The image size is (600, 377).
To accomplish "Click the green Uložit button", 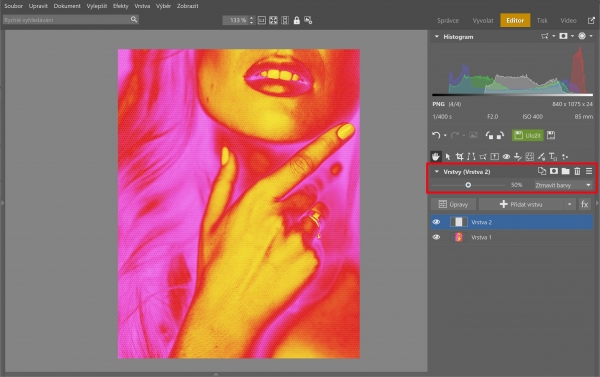I will 528,135.
